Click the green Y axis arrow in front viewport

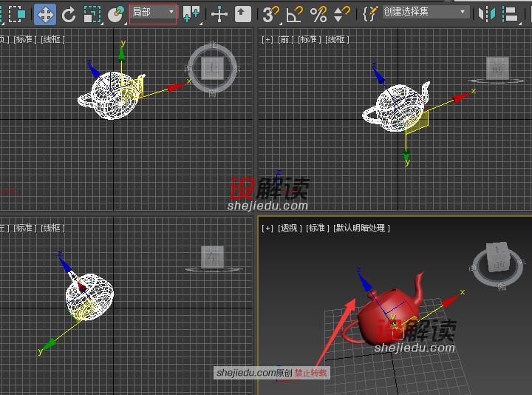tap(406, 156)
